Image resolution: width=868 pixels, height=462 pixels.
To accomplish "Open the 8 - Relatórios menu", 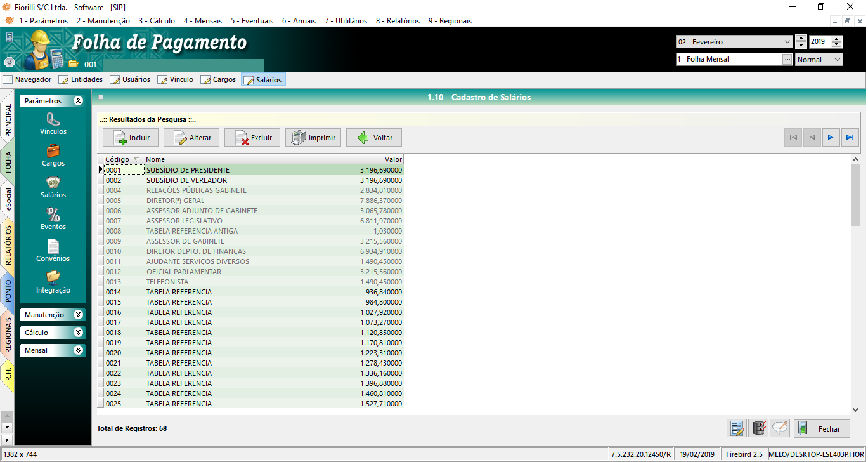I will point(398,21).
